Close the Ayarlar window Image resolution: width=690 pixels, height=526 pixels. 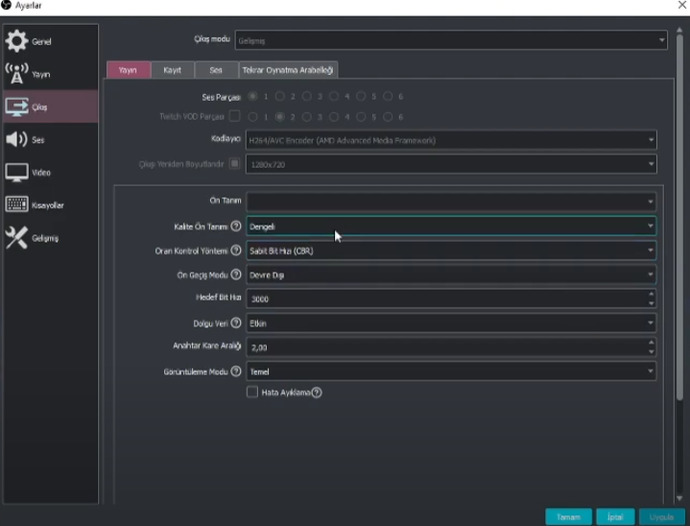pos(682,5)
